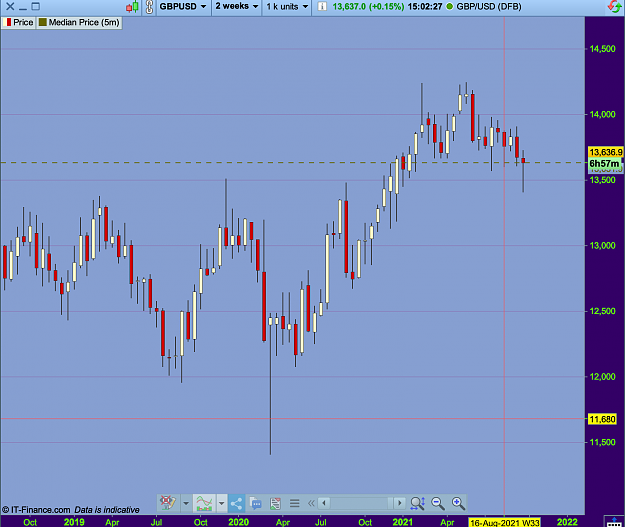Image resolution: width=625 pixels, height=527 pixels.
Task: Click the red-green refresh arrows icon
Action: [615, 6]
